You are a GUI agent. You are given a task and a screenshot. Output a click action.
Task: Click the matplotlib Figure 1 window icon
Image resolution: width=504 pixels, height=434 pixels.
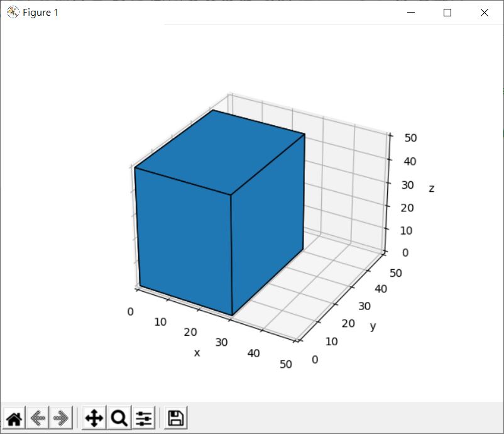[13, 12]
